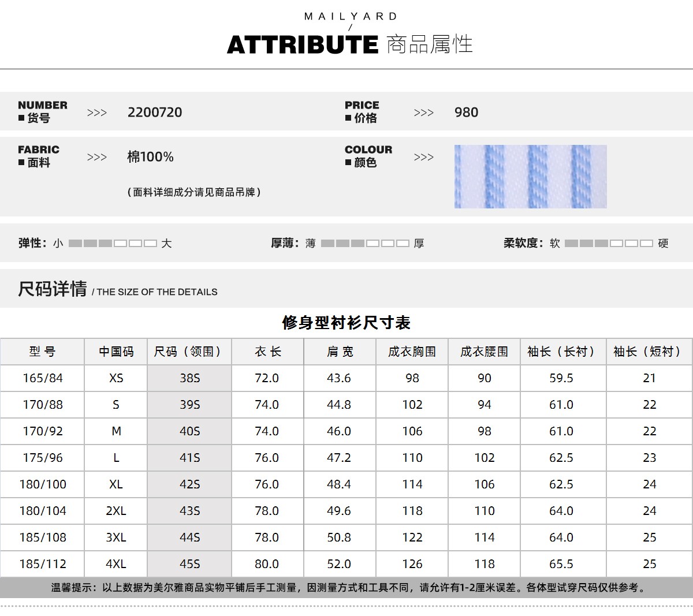Click the 90 waist measurement cell

[x=484, y=378]
